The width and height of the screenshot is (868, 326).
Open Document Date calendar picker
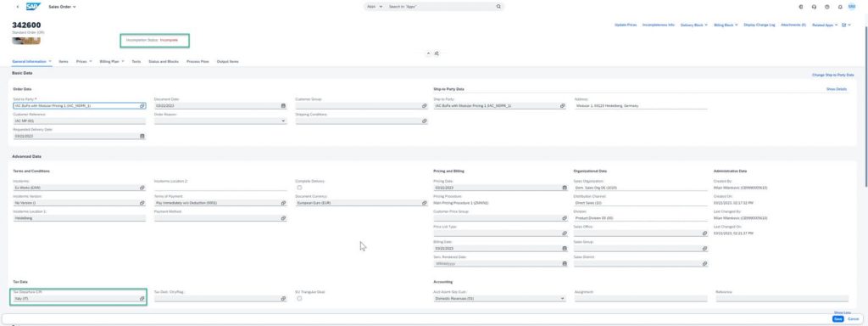tap(283, 105)
